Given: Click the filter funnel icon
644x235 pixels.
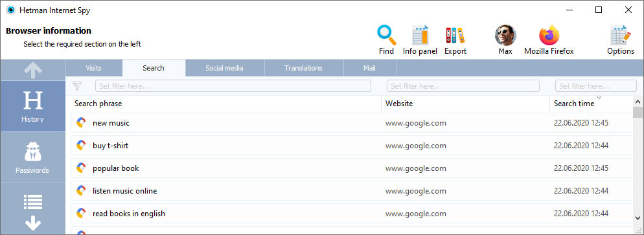Looking at the screenshot, I should (x=77, y=85).
